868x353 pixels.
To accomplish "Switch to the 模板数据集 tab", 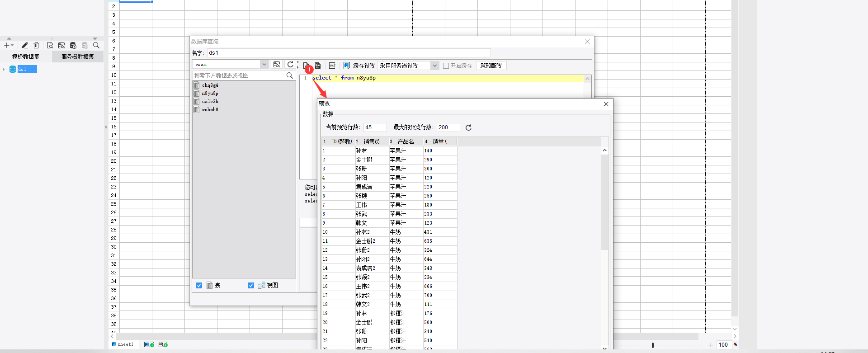I will [26, 56].
